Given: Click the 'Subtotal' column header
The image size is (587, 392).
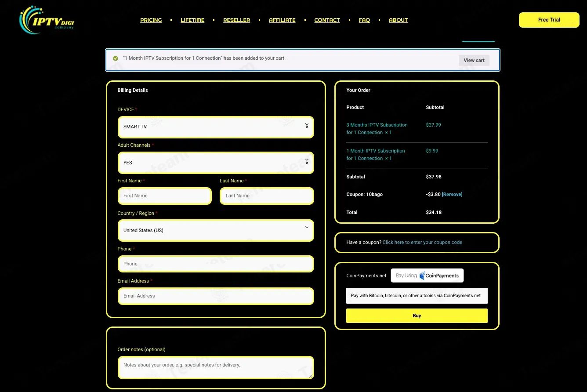Looking at the screenshot, I should tap(435, 107).
